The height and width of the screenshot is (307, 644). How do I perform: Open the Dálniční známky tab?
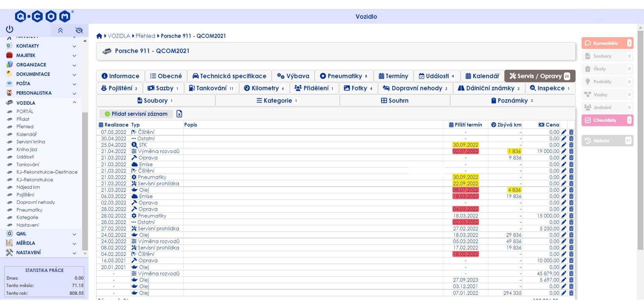tap(489, 88)
